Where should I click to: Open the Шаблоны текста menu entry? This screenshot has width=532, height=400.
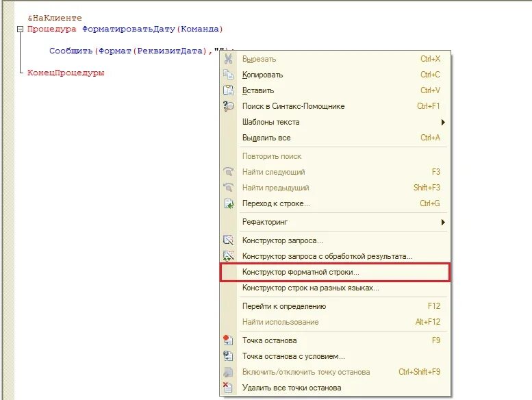coord(335,122)
